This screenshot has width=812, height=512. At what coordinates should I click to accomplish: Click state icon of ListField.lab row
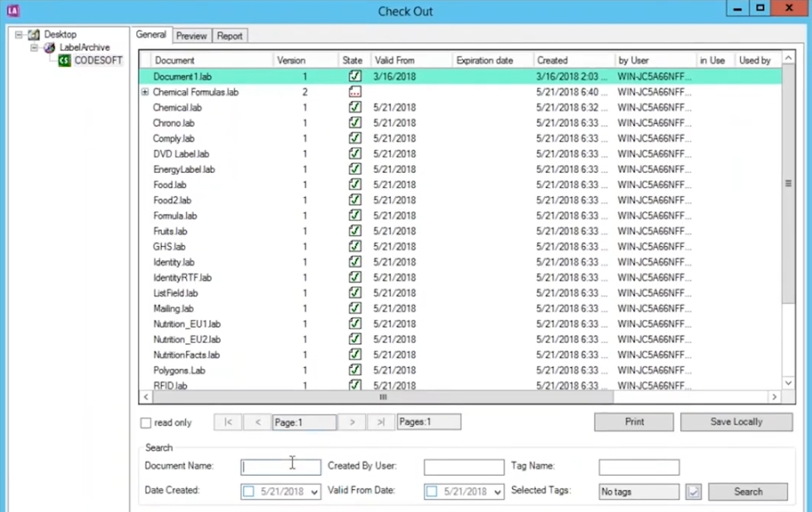coord(355,293)
